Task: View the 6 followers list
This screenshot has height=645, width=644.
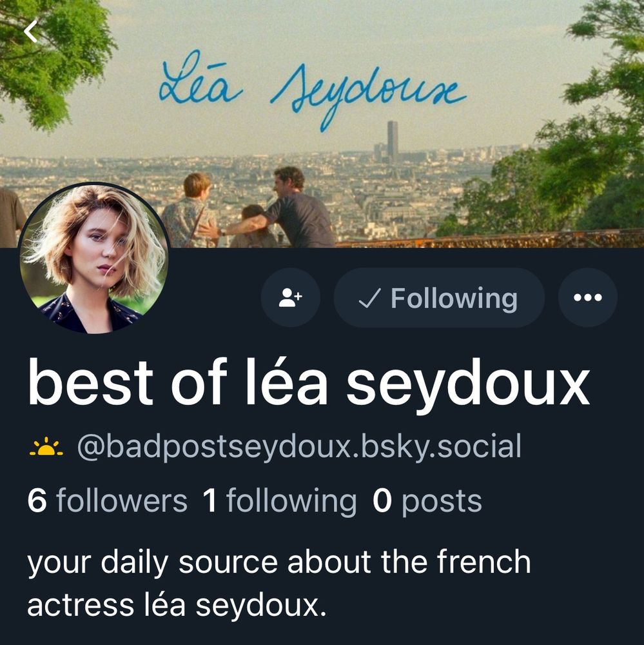Action: [107, 501]
